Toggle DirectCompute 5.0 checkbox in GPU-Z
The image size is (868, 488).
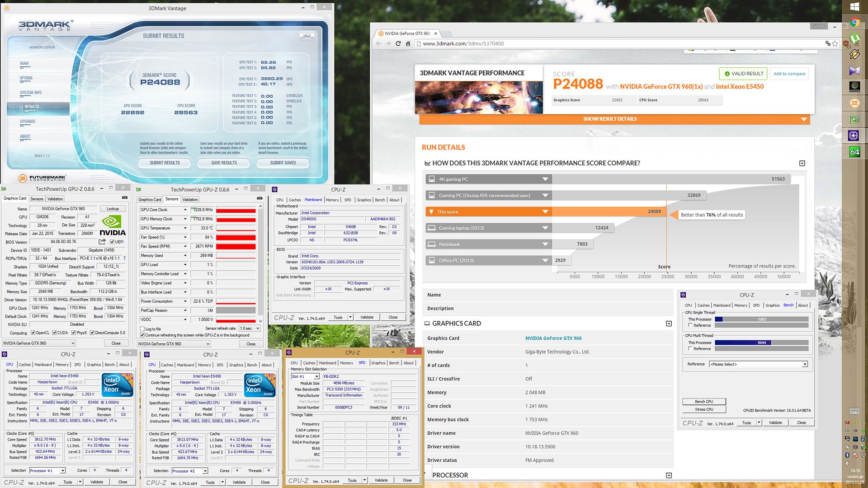point(92,333)
